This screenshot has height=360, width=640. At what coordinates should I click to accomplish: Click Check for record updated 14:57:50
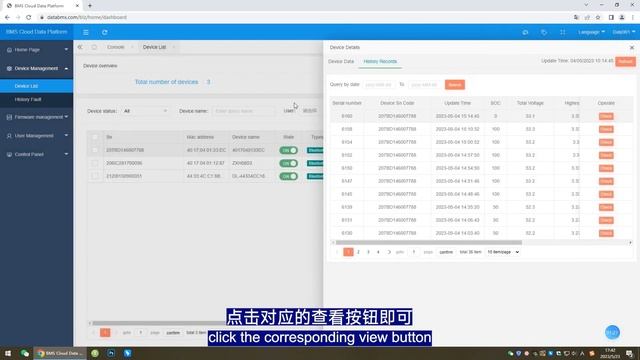coord(606,156)
